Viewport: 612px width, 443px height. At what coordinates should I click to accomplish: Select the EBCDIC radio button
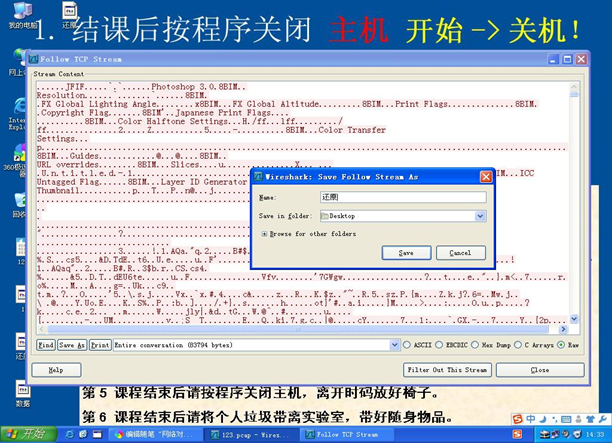[x=439, y=345]
